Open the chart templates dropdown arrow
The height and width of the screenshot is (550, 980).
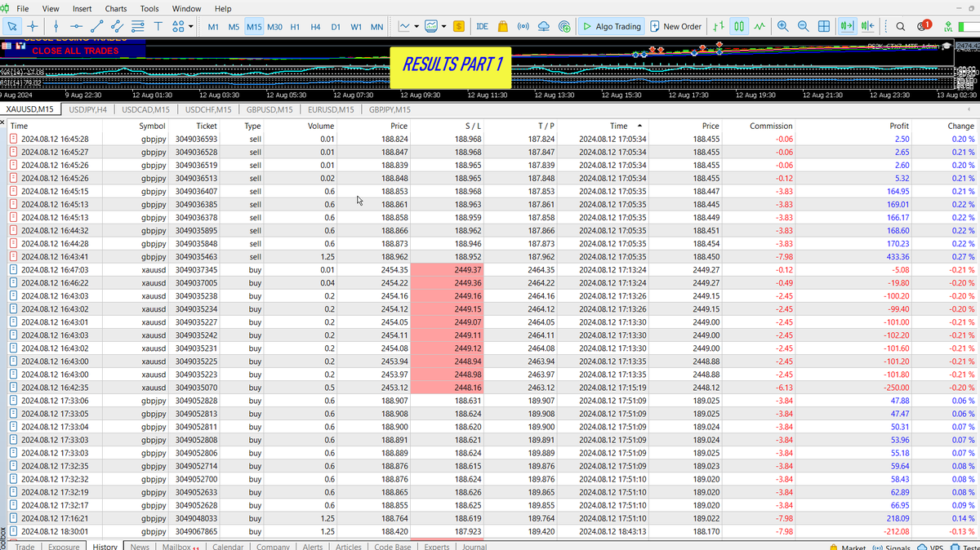444,26
